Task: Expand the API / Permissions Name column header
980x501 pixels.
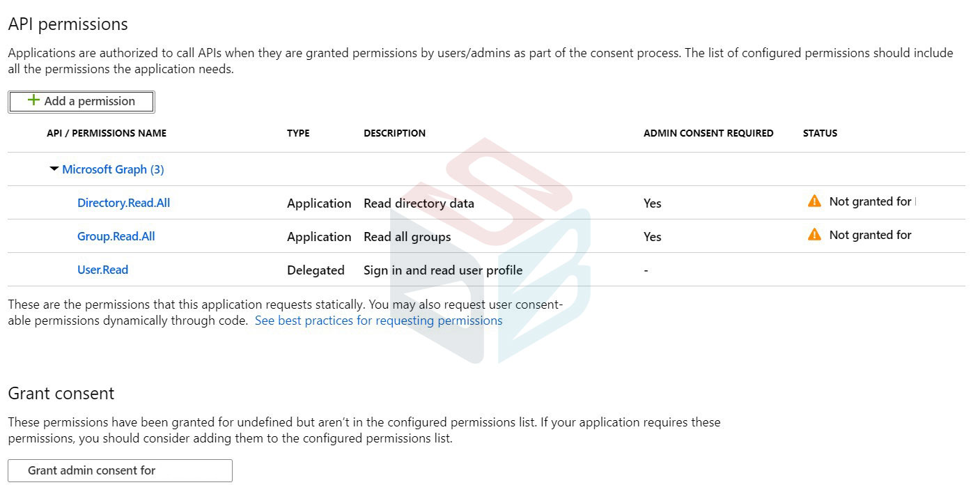Action: click(x=107, y=133)
